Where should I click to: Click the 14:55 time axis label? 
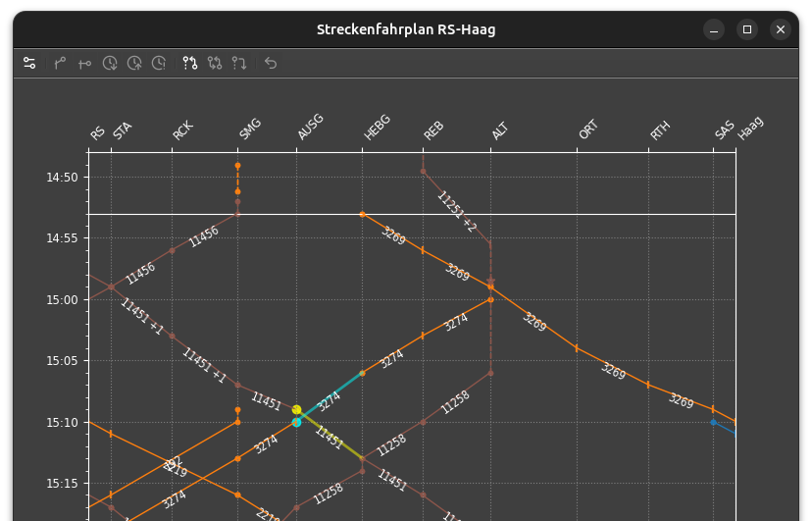pos(62,238)
